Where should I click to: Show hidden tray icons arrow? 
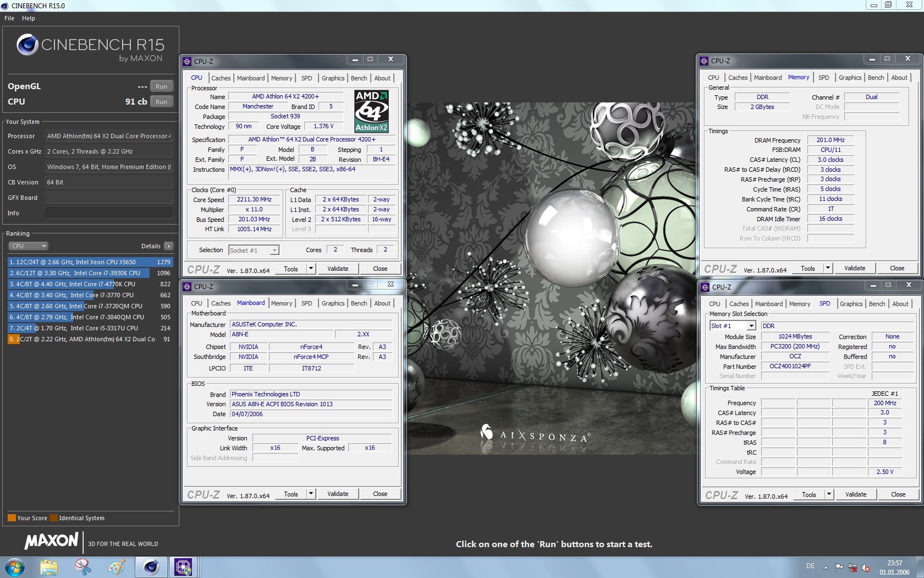pyautogui.click(x=826, y=567)
